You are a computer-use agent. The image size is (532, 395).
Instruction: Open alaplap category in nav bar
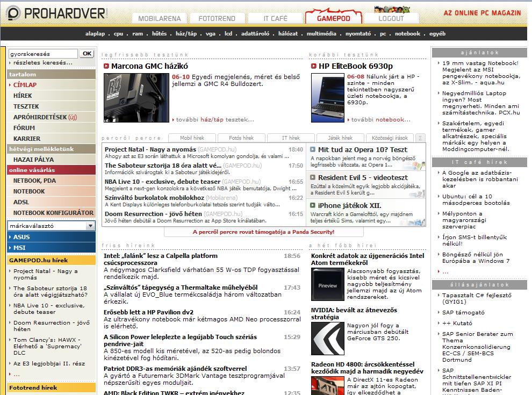point(95,34)
